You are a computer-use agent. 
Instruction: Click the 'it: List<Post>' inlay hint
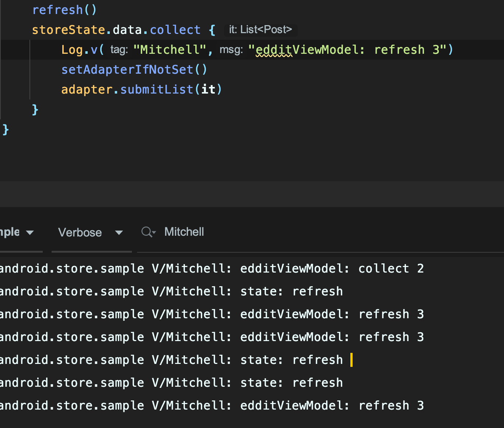click(x=260, y=29)
